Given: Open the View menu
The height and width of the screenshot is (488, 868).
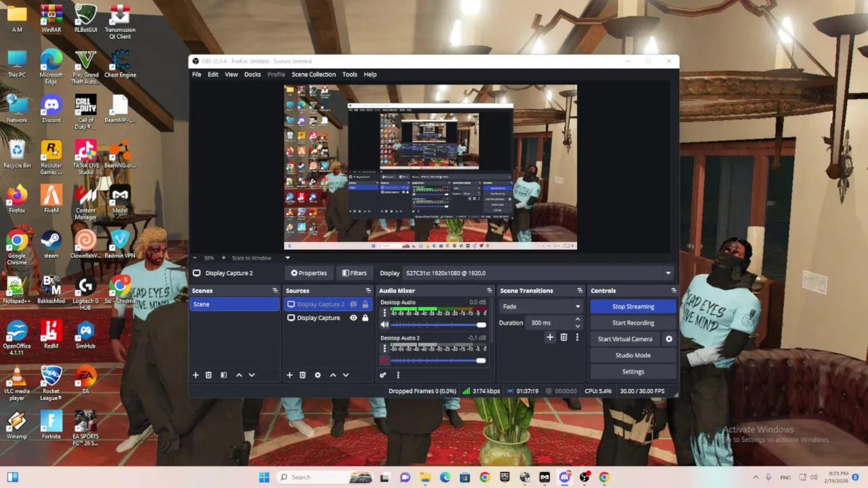Looking at the screenshot, I should pos(231,75).
